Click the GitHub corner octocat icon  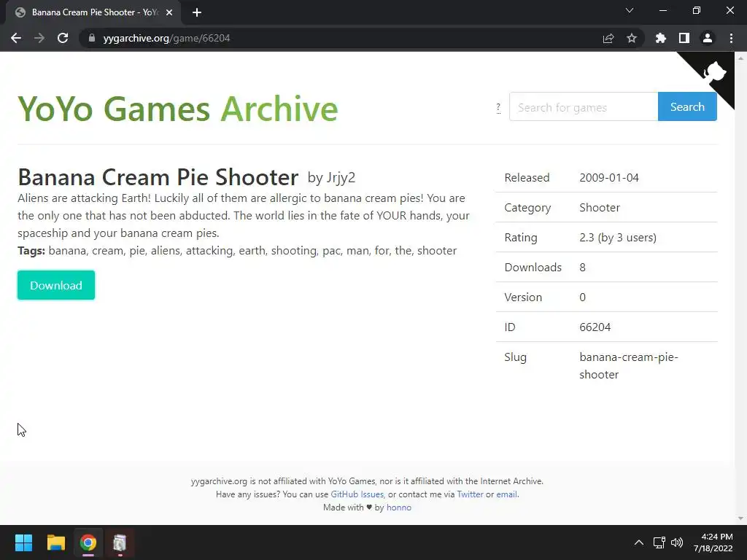[714, 73]
